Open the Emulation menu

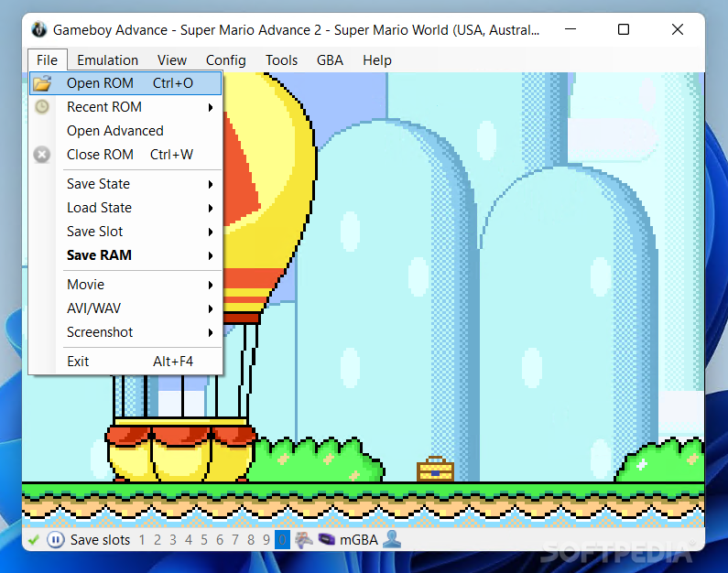108,60
